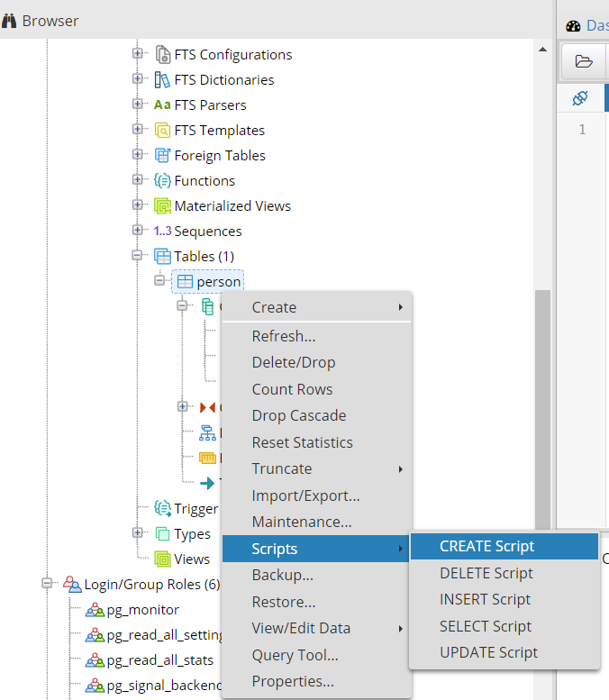The height and width of the screenshot is (700, 609).
Task: Click the Functions node icon
Action: (x=162, y=181)
